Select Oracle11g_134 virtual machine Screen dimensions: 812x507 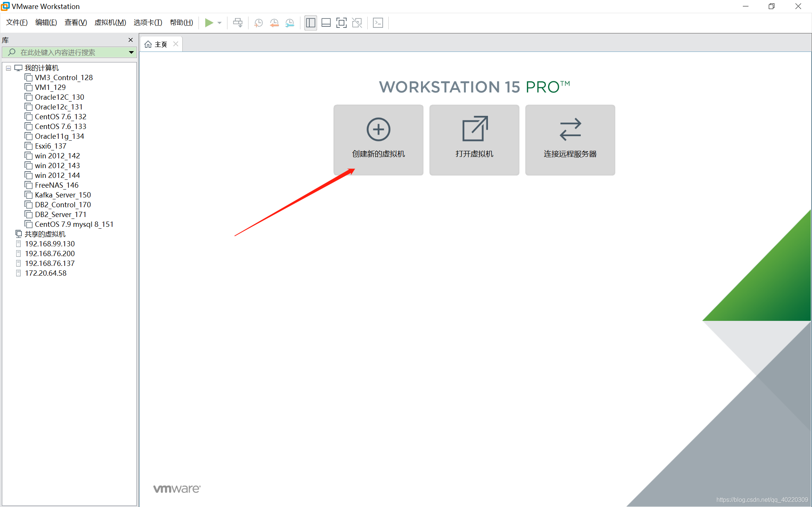59,136
